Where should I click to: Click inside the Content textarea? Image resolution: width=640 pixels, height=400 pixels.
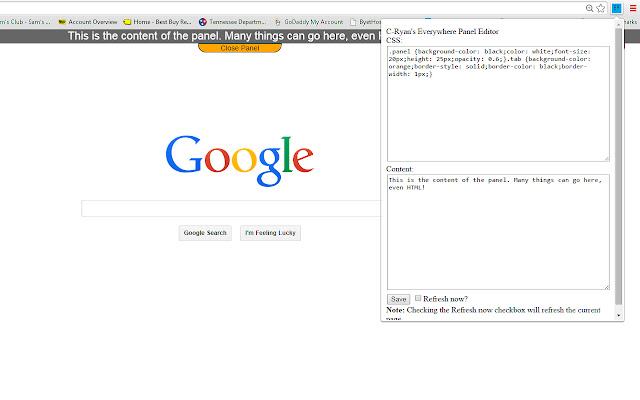click(498, 232)
